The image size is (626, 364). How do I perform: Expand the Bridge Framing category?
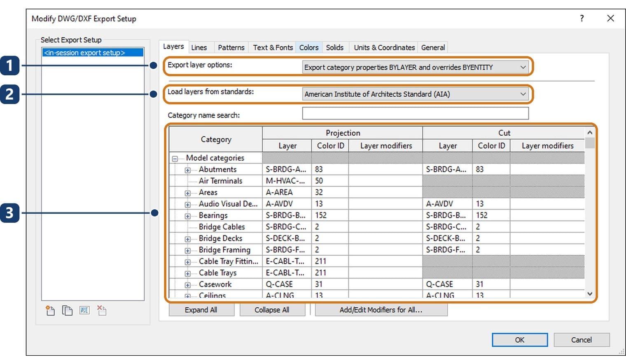(187, 251)
